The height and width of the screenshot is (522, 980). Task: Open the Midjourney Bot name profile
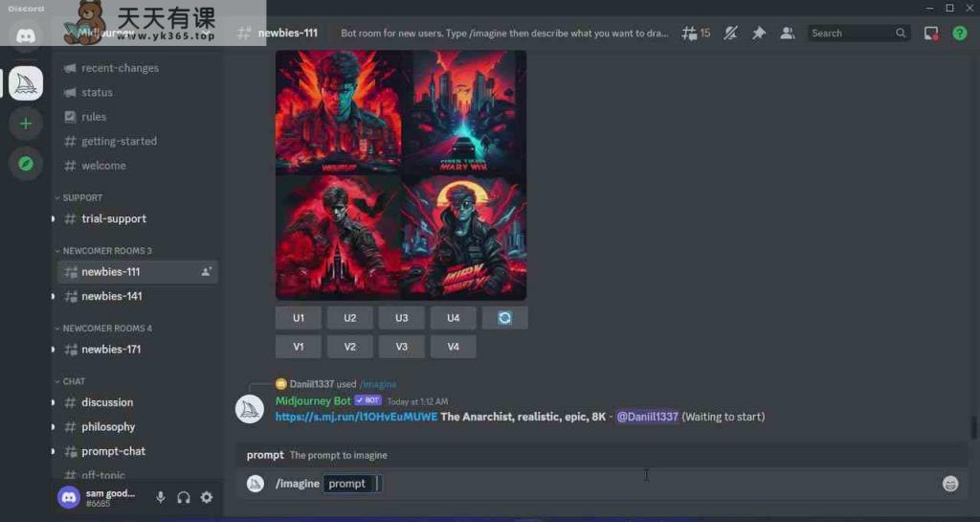(313, 400)
